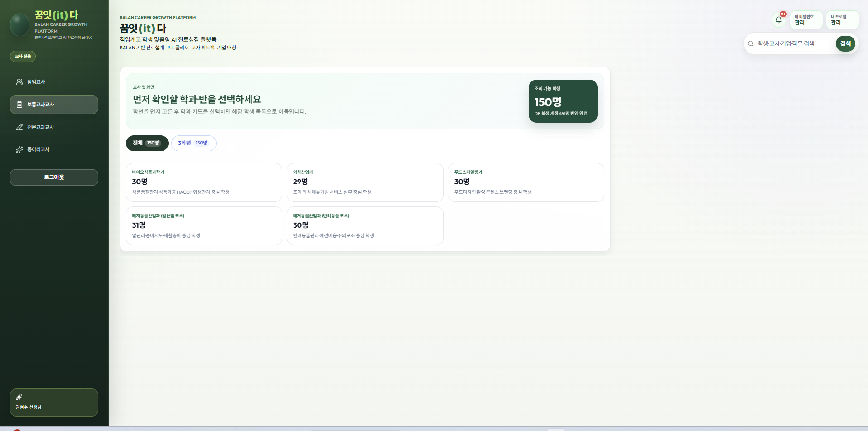This screenshot has width=868, height=431.
Task: Click the 로그아웃 button
Action: (x=54, y=177)
